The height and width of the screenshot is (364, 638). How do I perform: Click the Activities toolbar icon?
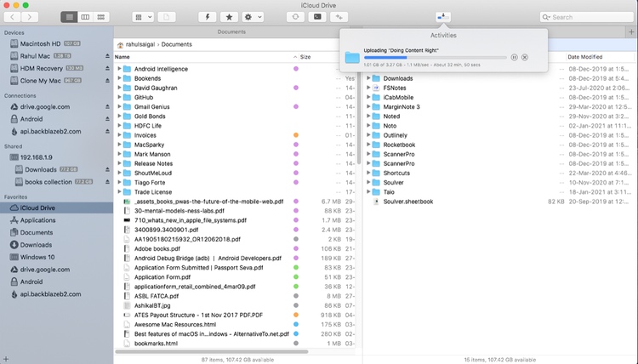[442, 16]
